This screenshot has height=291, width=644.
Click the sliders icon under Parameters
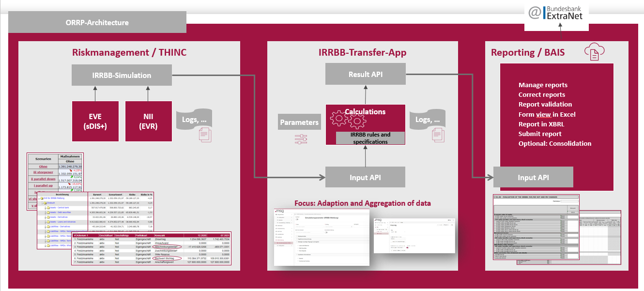[302, 139]
